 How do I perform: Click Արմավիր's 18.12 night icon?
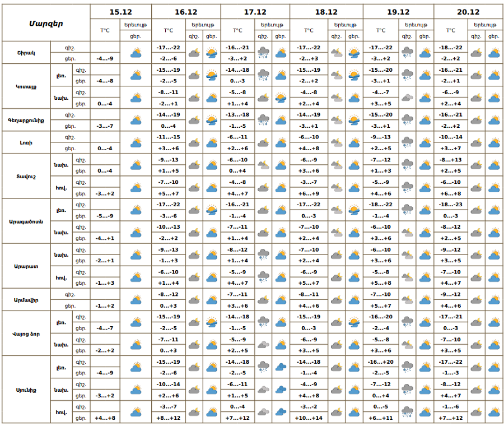point(336,300)
